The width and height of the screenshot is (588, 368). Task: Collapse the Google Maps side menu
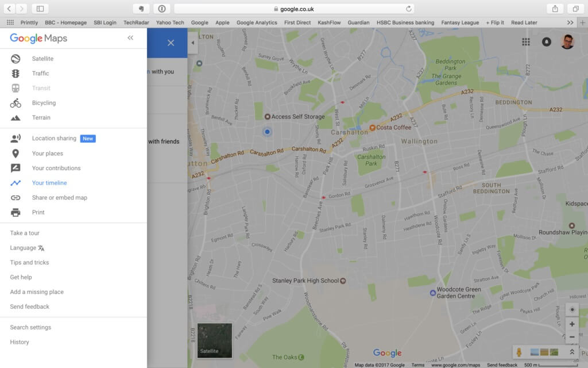point(130,38)
